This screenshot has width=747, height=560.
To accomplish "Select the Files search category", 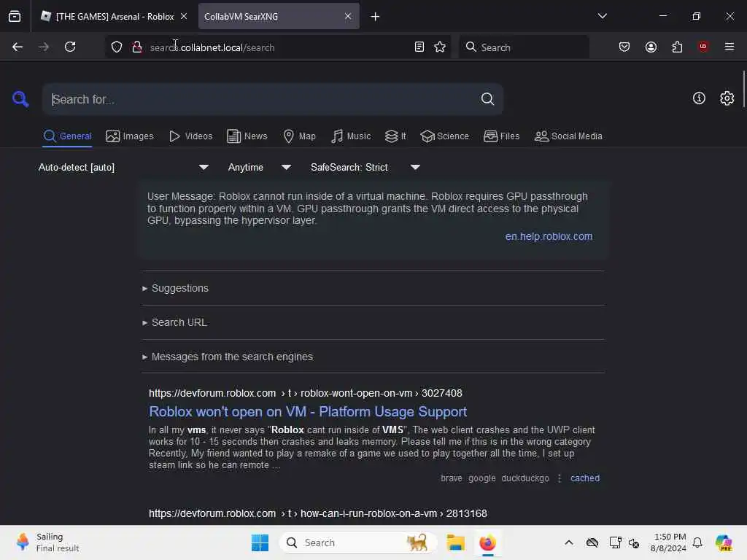I will (x=502, y=136).
